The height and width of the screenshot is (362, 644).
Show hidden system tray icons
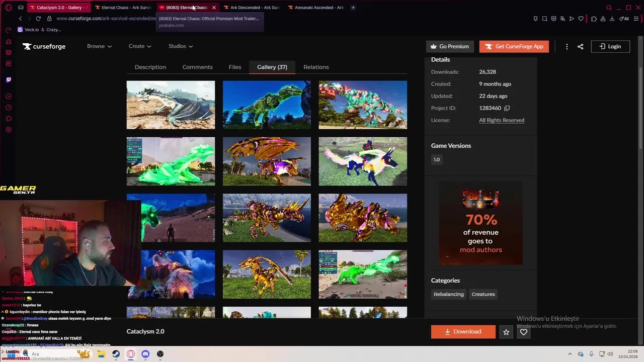(x=570, y=354)
